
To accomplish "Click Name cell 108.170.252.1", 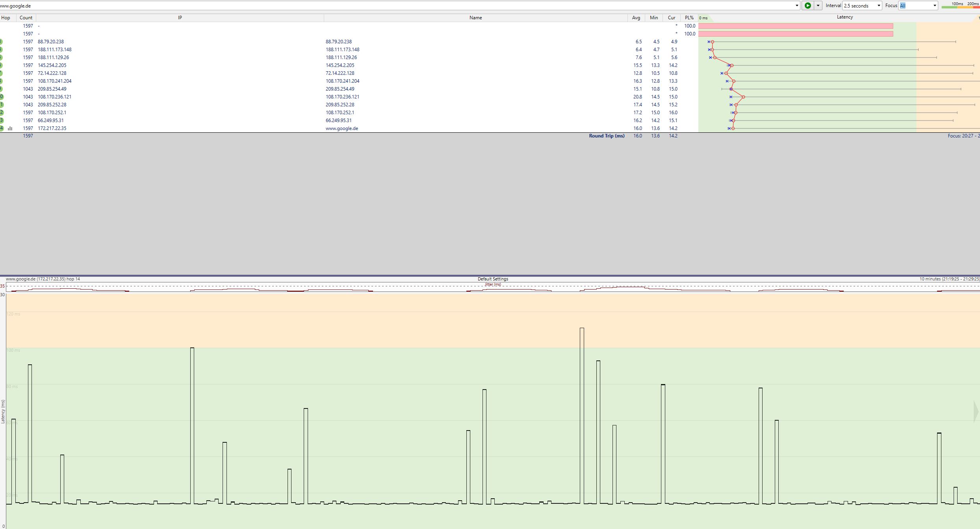I will point(340,113).
